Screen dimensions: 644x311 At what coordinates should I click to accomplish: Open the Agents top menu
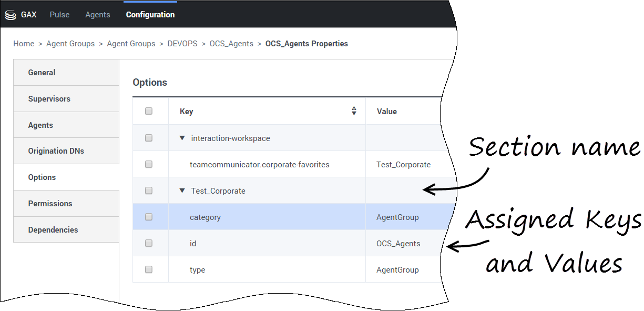[x=98, y=15]
